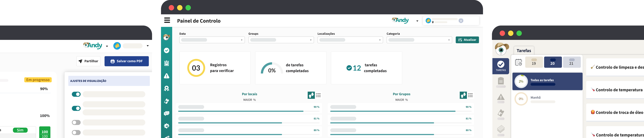This screenshot has height=138, width=644.
Task: Click the sort arrows icon under Por locais
Action: [311, 95]
